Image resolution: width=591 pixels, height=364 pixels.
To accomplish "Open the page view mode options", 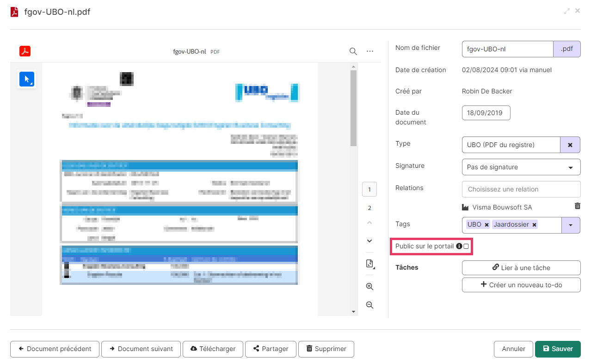I will pyautogui.click(x=369, y=264).
